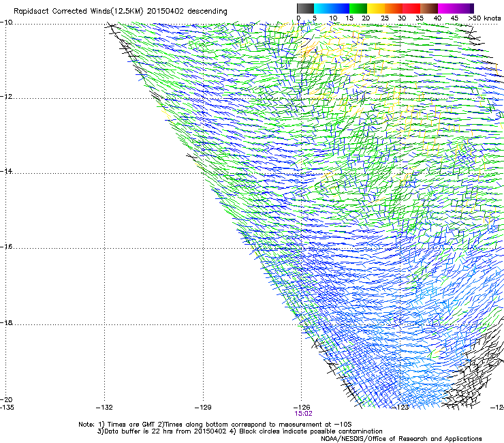Click the legend number '10'

click(x=333, y=18)
